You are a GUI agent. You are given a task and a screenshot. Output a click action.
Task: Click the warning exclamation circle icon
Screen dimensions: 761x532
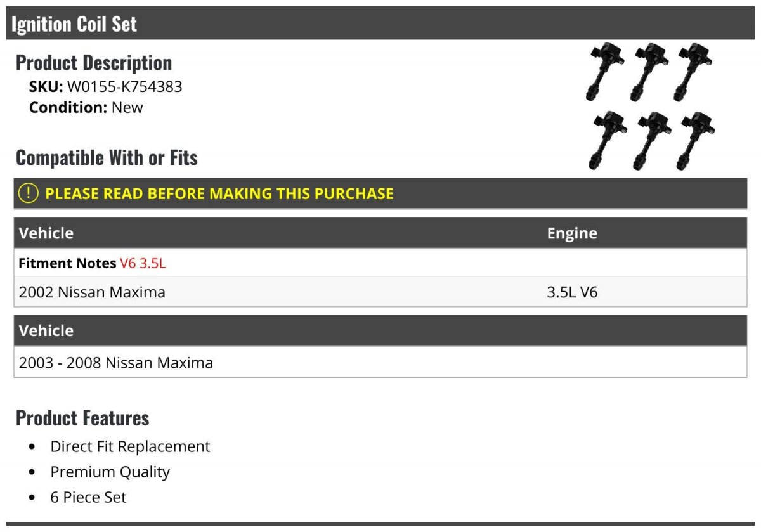click(29, 193)
